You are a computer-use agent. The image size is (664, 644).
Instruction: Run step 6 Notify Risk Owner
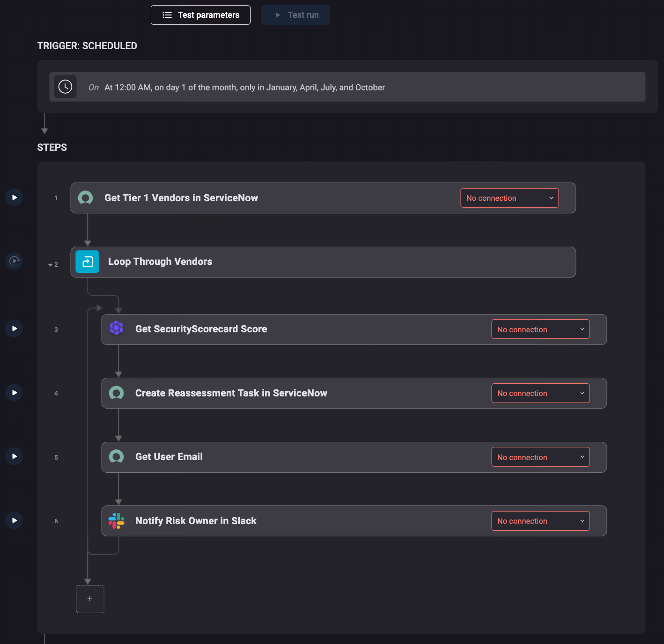[15, 520]
